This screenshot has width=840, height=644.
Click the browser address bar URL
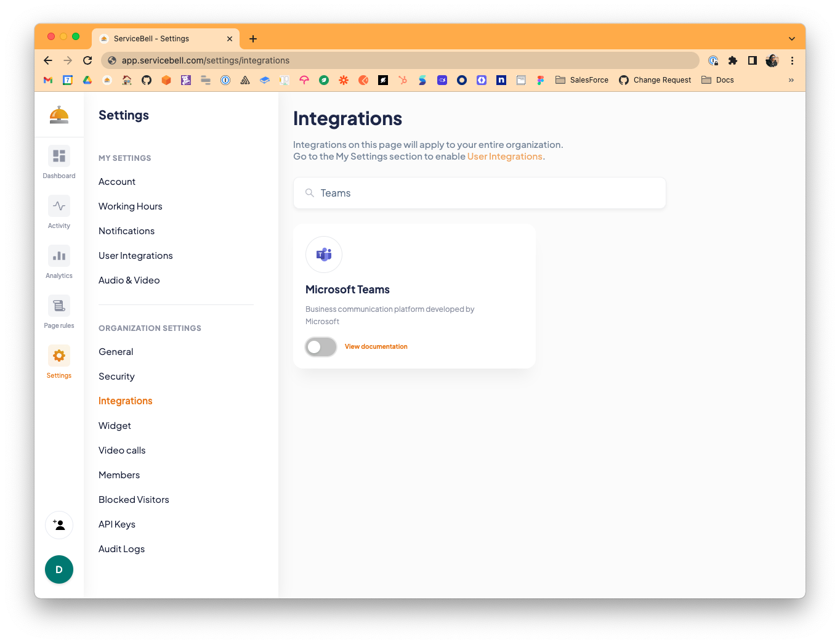(x=206, y=60)
